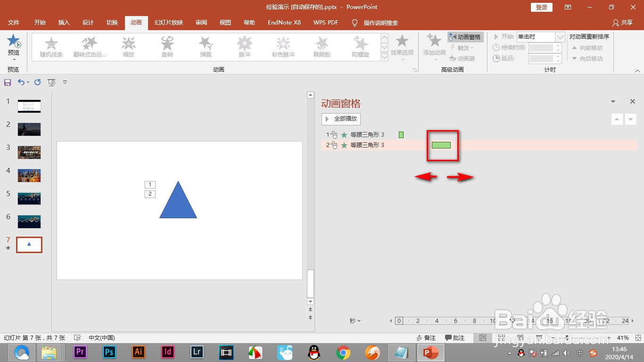Select first animation entry 等腰三角形 3

pyautogui.click(x=479, y=135)
